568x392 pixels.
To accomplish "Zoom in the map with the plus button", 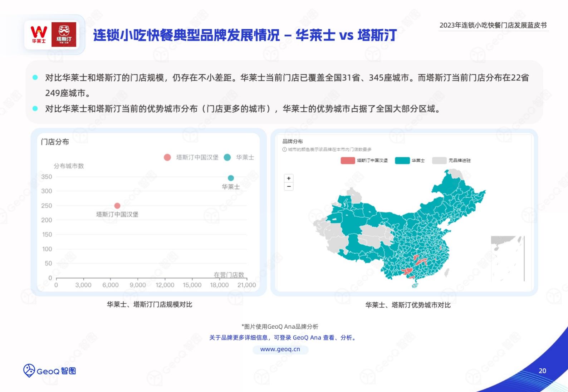I will coord(289,178).
